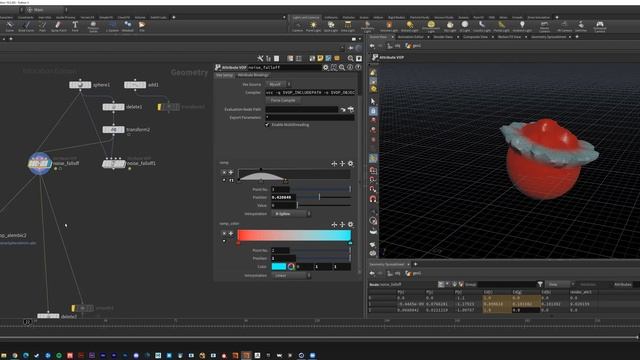Toggle Enable Multithreading checkbox
The width and height of the screenshot is (640, 360).
[x=267, y=124]
